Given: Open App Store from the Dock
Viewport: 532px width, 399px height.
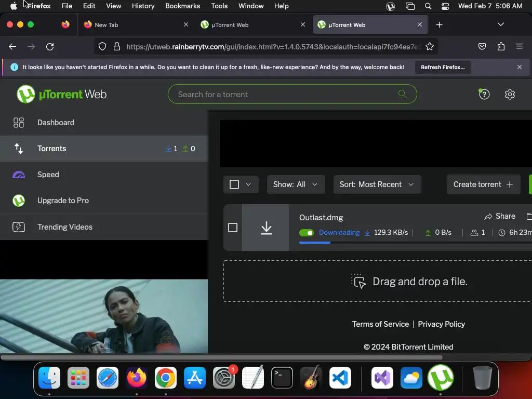Looking at the screenshot, I should click(195, 378).
